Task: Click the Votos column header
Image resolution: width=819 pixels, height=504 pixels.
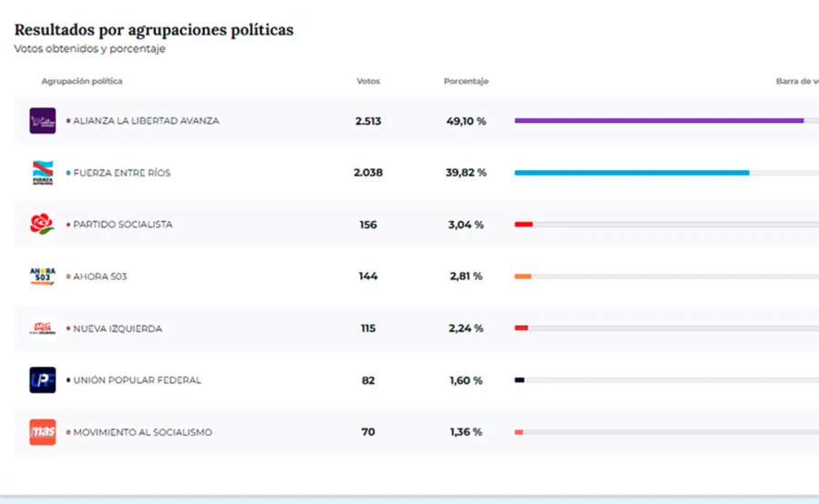Action: point(368,82)
